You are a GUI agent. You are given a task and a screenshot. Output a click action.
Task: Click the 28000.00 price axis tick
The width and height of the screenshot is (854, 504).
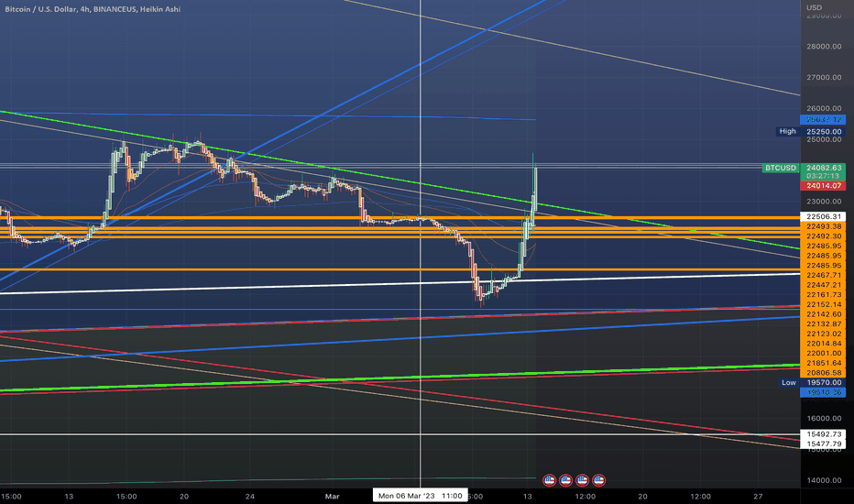824,47
